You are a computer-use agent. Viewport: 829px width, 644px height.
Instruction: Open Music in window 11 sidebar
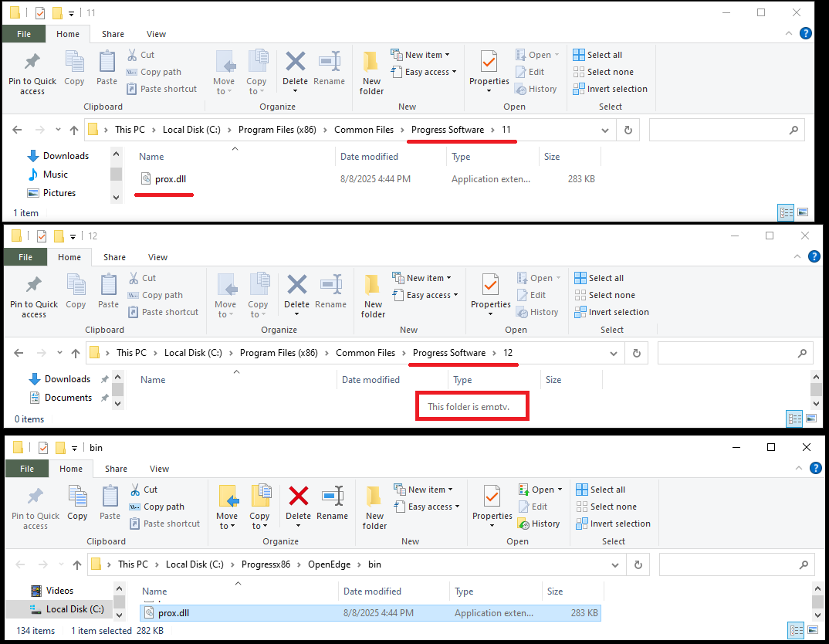48,175
